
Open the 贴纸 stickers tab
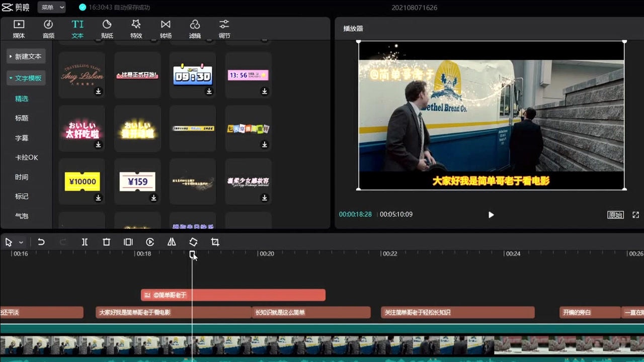107,29
